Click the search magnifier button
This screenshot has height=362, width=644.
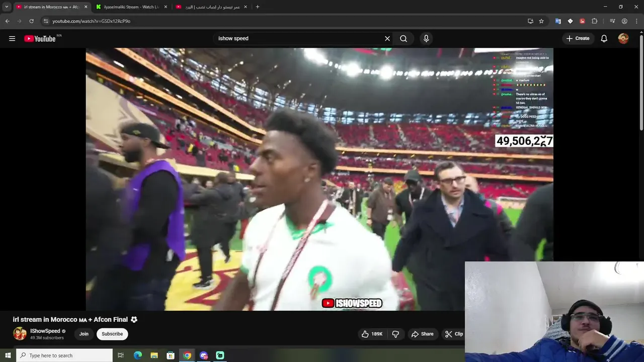pyautogui.click(x=404, y=39)
